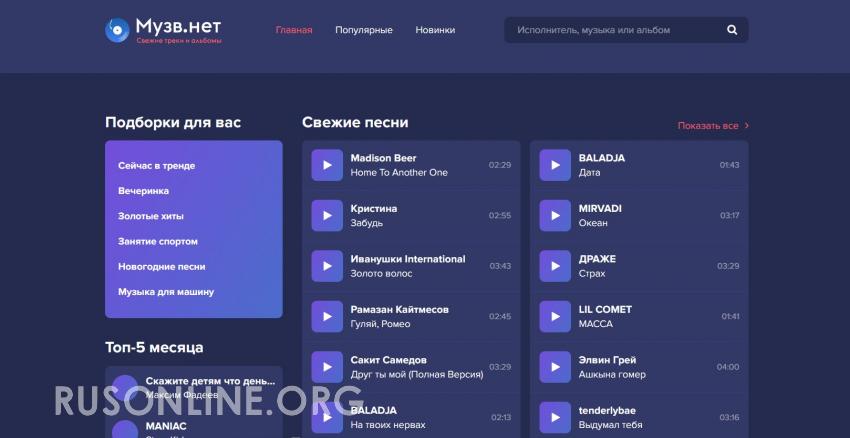Screen dimensions: 850x438
Task: Play Элвин Грей Ашкына гомер
Action: 555,367
